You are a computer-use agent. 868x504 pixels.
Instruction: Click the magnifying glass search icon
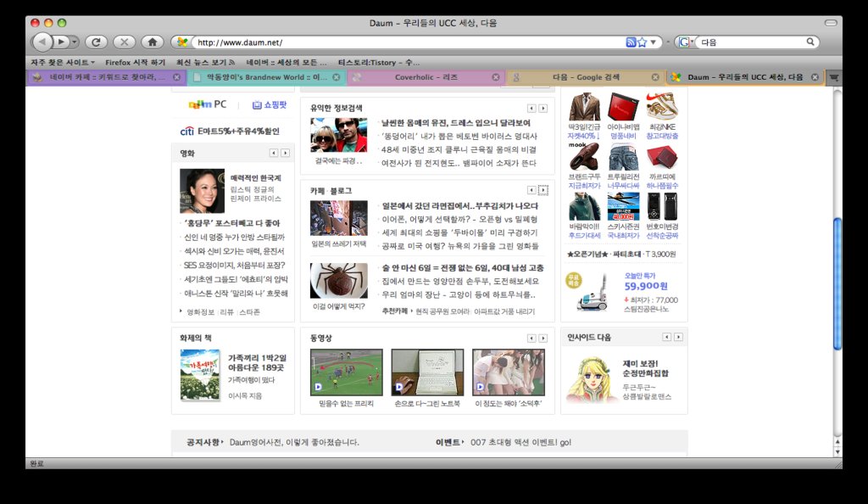[x=810, y=42]
